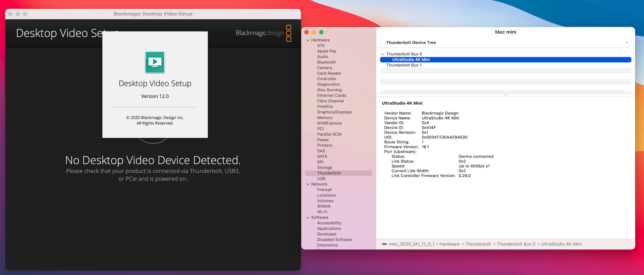Select USB in the sidebar
The width and height of the screenshot is (644, 275).
click(x=321, y=179)
